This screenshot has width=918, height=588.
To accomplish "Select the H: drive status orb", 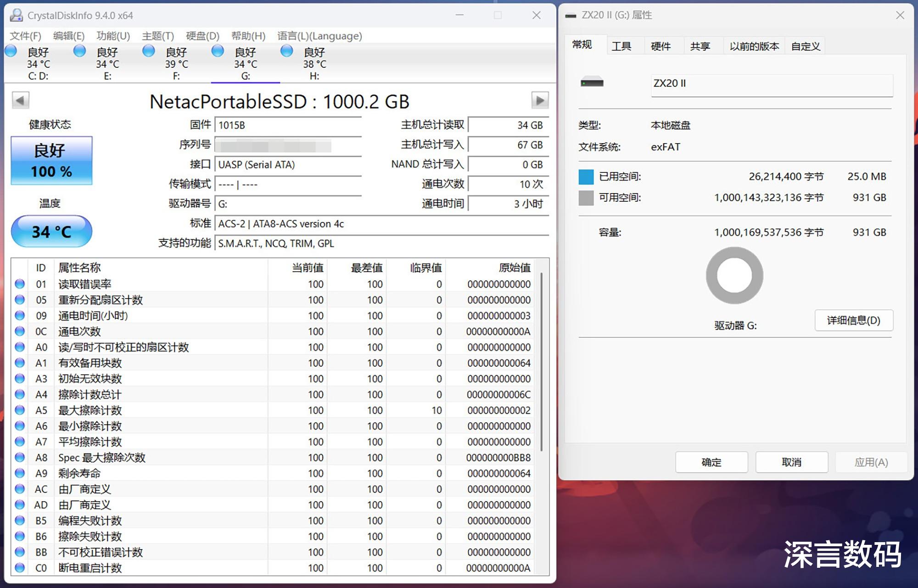I will pyautogui.click(x=287, y=51).
